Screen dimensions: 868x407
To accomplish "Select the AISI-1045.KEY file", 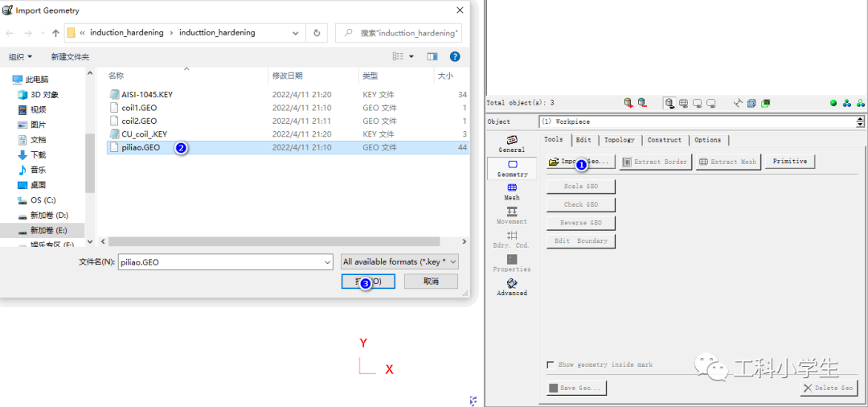I will pyautogui.click(x=147, y=95).
